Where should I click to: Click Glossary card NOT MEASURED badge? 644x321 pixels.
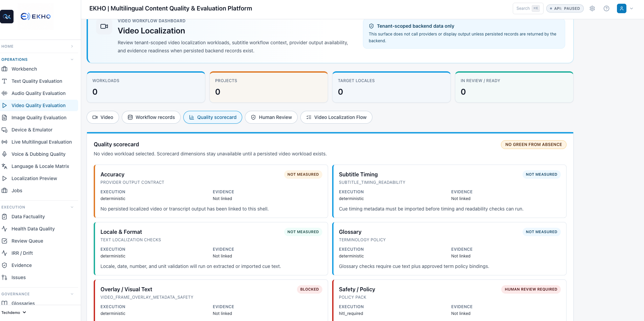542,232
